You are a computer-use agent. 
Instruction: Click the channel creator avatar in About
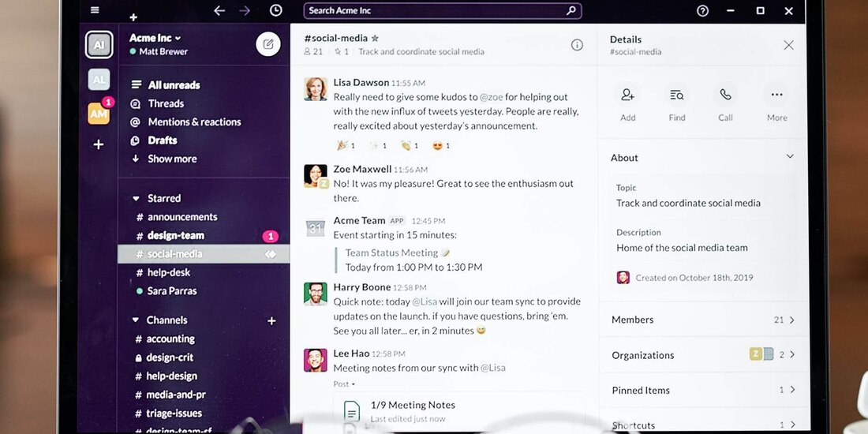[x=623, y=277]
